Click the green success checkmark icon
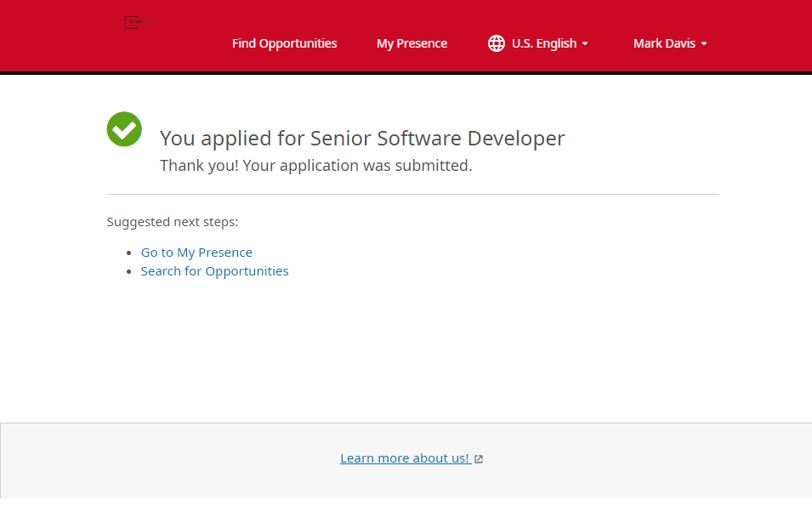The image size is (812, 517). [x=124, y=129]
